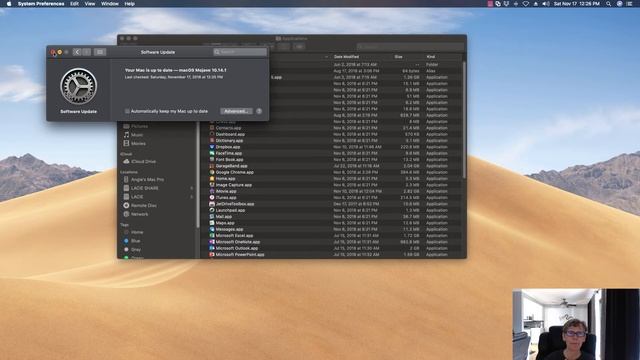Open Spotlight search in menu bar
Image resolution: width=640 pixels, height=360 pixels.
(x=608, y=4)
